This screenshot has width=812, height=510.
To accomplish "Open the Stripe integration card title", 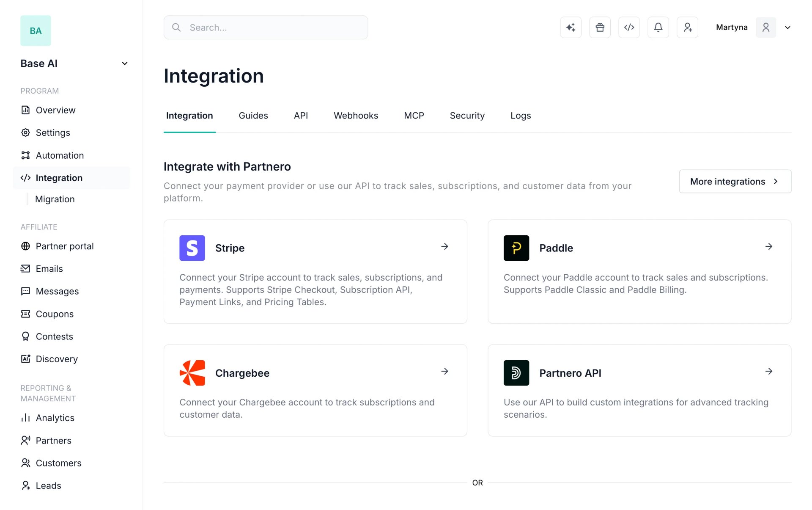I will coord(230,248).
